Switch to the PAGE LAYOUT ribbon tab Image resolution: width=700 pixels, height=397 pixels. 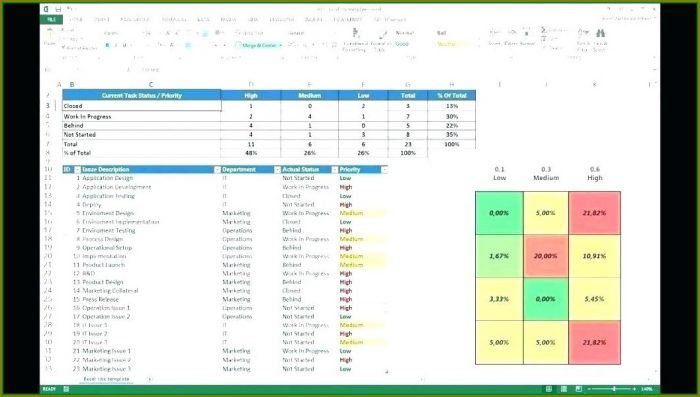(x=135, y=20)
